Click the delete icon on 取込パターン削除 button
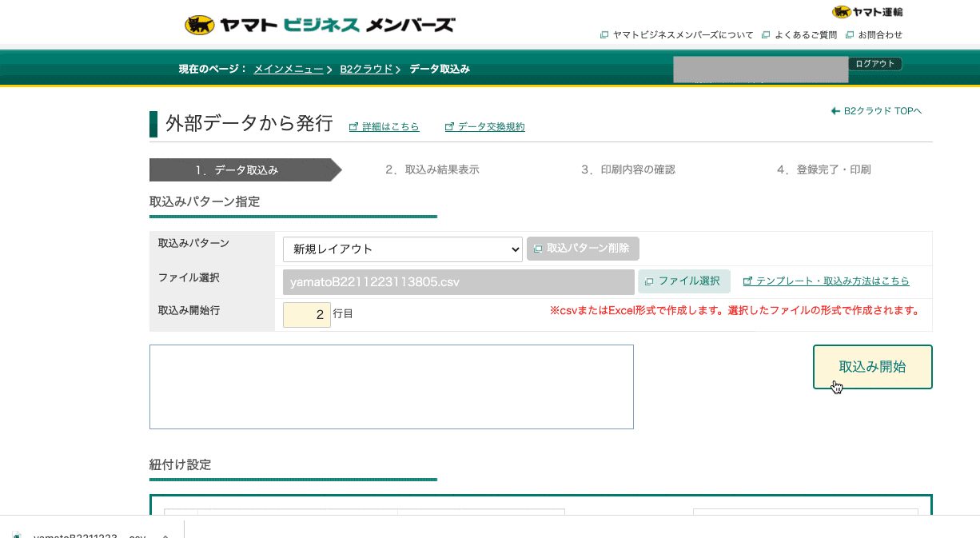Screen dimensions: 980x538 (x=537, y=249)
